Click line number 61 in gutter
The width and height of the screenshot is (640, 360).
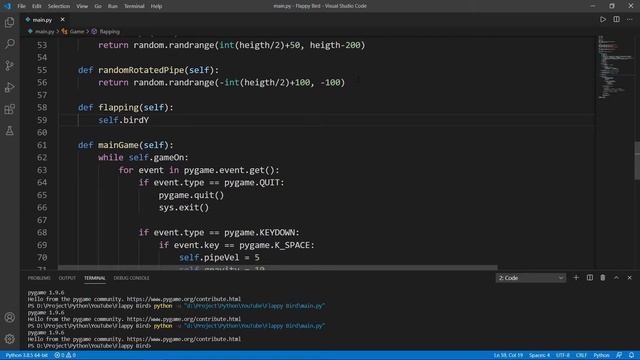[42, 145]
